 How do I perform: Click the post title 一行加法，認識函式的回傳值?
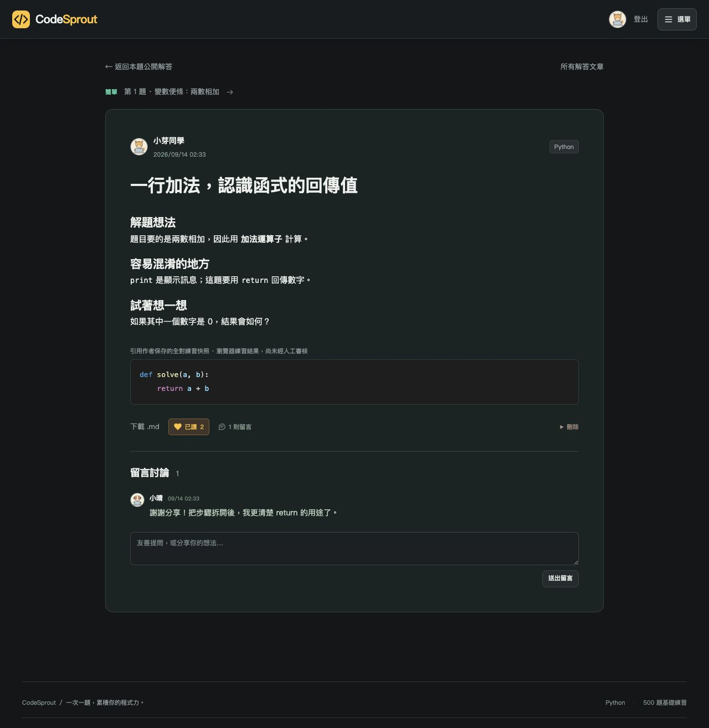[x=244, y=185]
